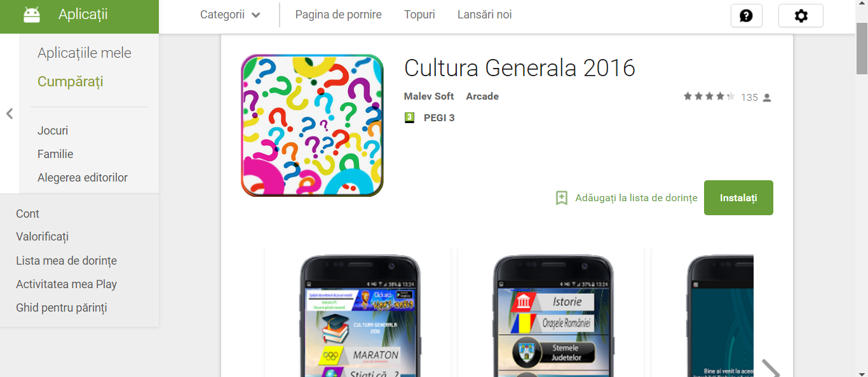
Task: Collapse the sidebar with left chevron
Action: tap(10, 114)
